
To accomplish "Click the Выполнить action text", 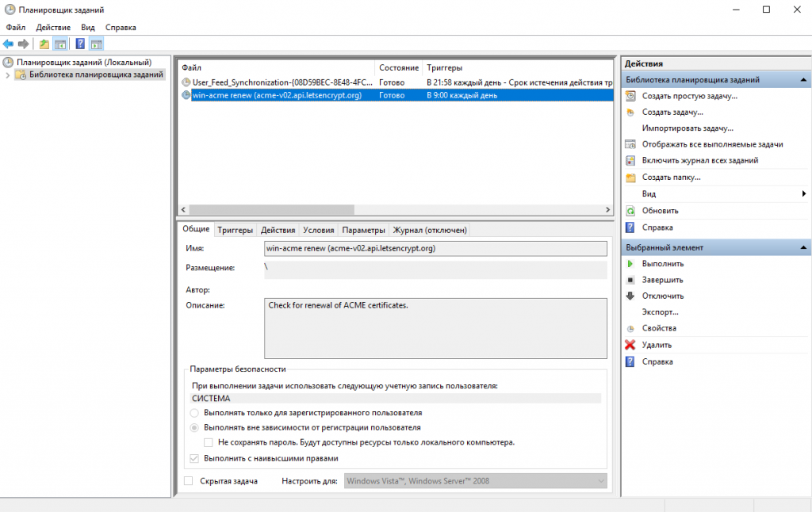I will coord(663,263).
